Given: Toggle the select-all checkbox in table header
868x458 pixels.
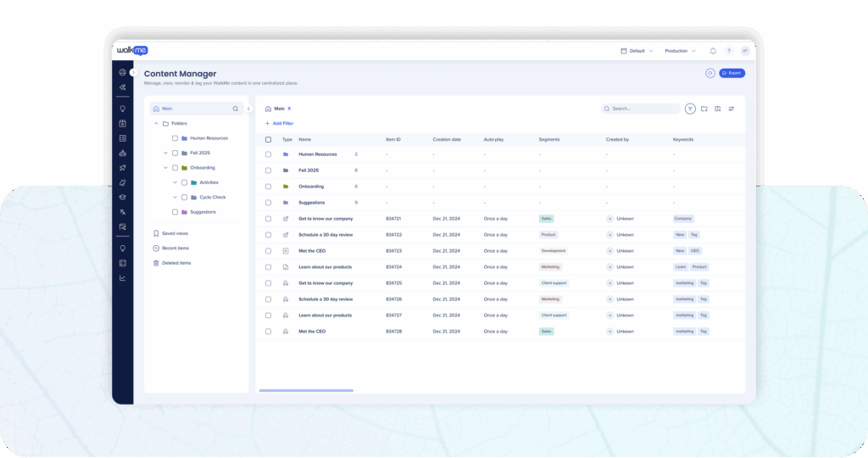Looking at the screenshot, I should pos(269,139).
